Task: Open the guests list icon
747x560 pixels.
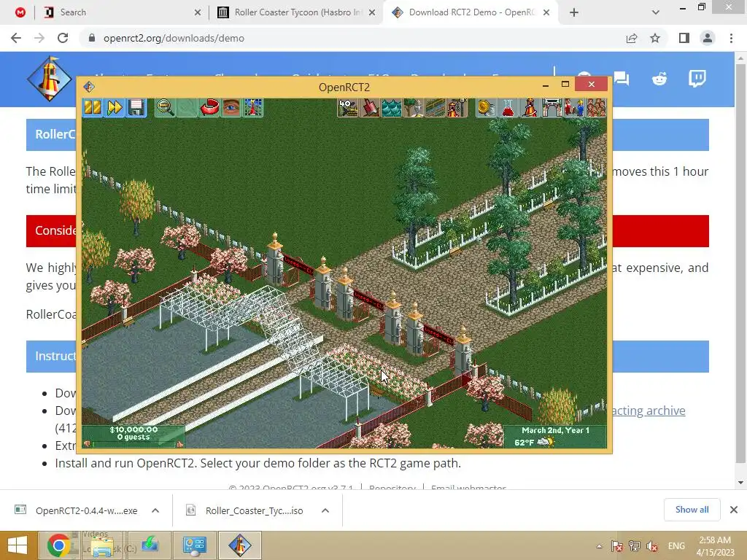Action: [x=595, y=108]
